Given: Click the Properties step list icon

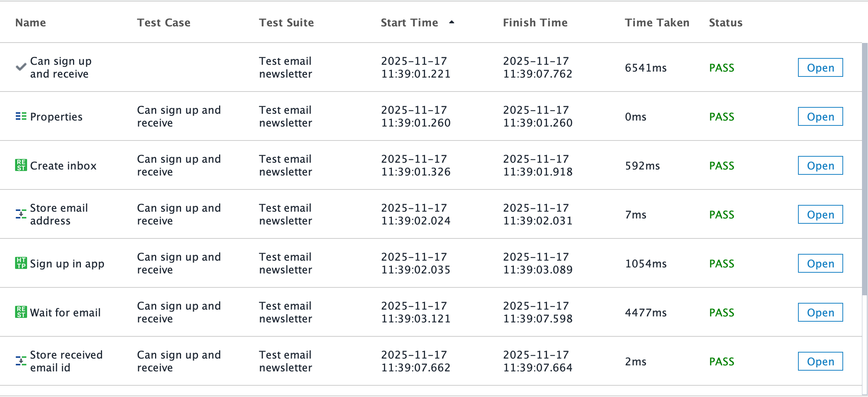Looking at the screenshot, I should 21,116.
